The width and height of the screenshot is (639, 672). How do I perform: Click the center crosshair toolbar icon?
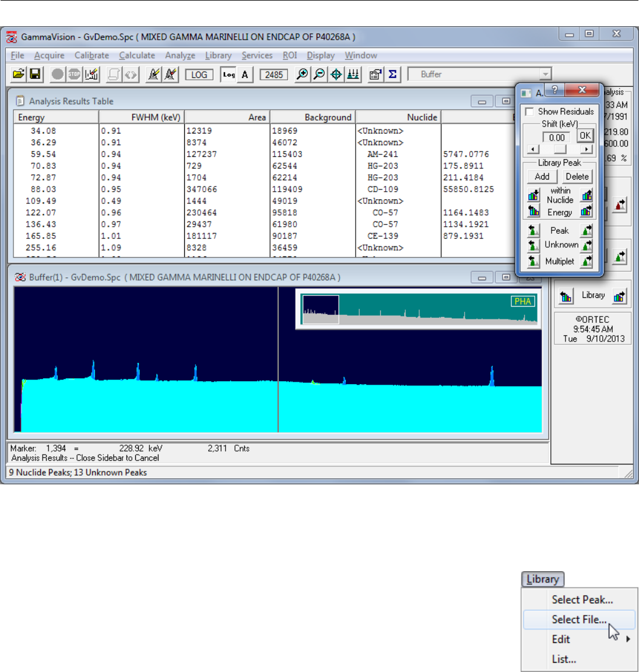pos(336,75)
